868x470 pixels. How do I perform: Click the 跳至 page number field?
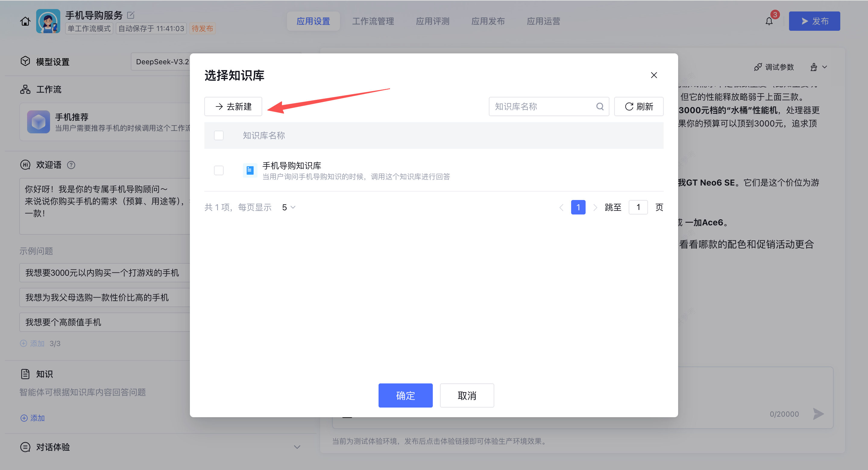pos(638,207)
